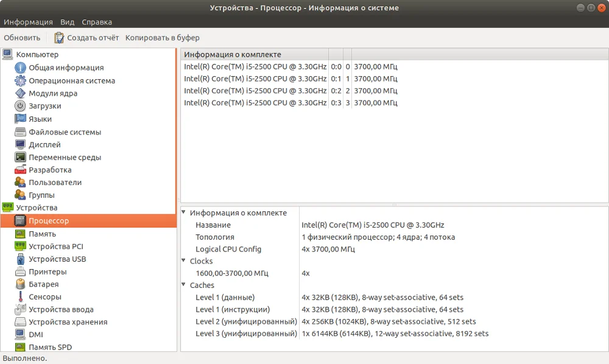Click the thermometer icon for Сенсоры

[x=20, y=296]
